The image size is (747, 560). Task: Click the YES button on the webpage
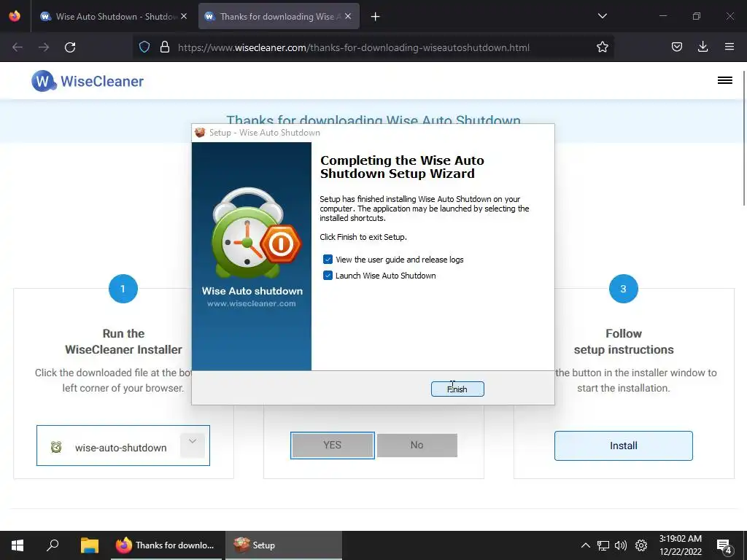coord(332,446)
